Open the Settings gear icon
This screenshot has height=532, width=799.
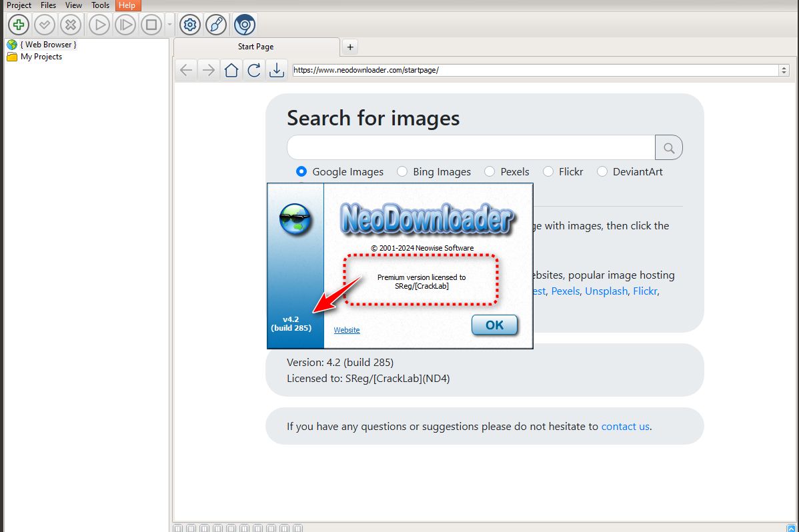(x=190, y=25)
